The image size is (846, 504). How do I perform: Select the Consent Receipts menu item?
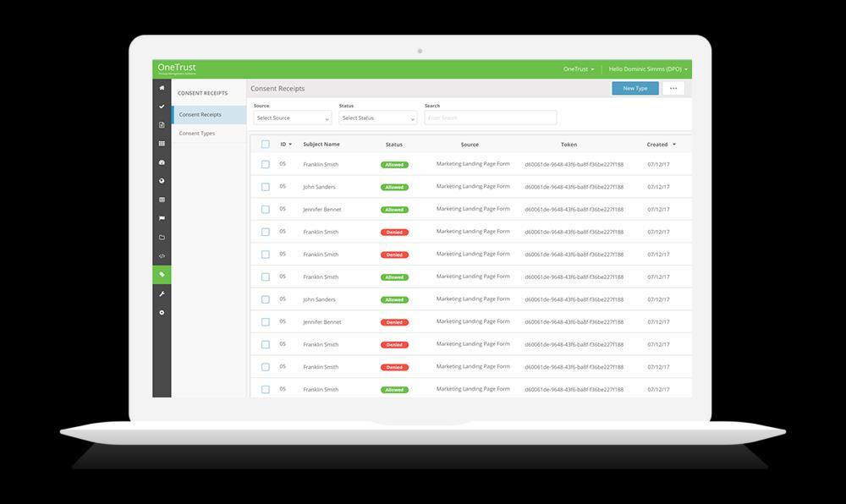(x=209, y=115)
